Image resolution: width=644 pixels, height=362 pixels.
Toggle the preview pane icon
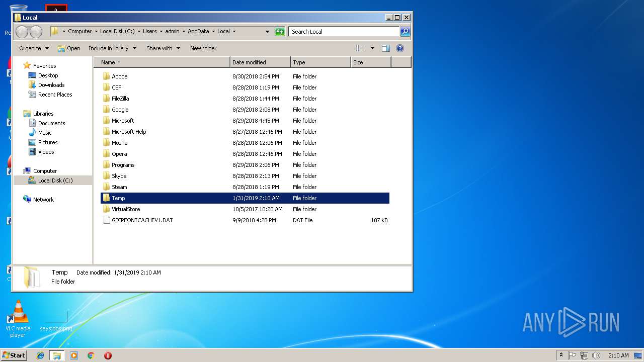tap(386, 48)
